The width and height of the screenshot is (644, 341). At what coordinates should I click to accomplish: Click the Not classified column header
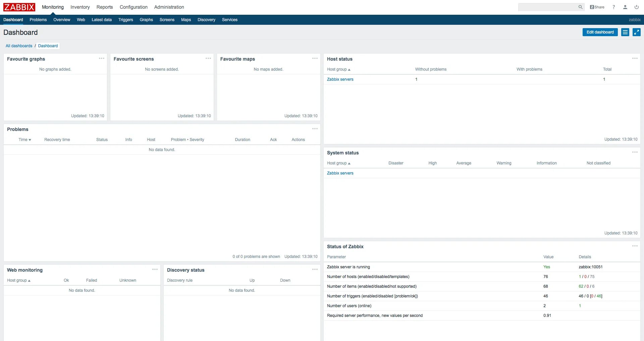(598, 163)
